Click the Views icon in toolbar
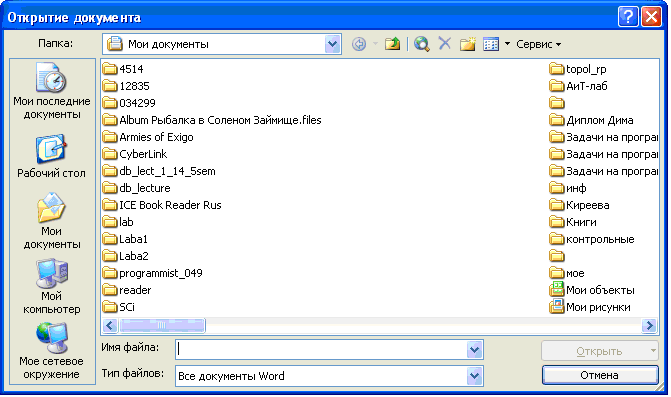 491,44
